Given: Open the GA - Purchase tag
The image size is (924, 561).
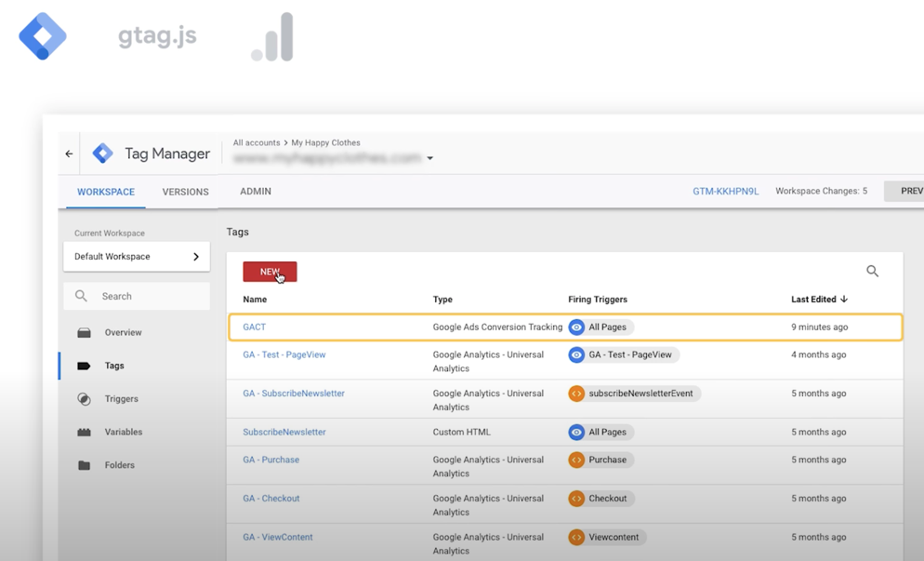Looking at the screenshot, I should (271, 460).
